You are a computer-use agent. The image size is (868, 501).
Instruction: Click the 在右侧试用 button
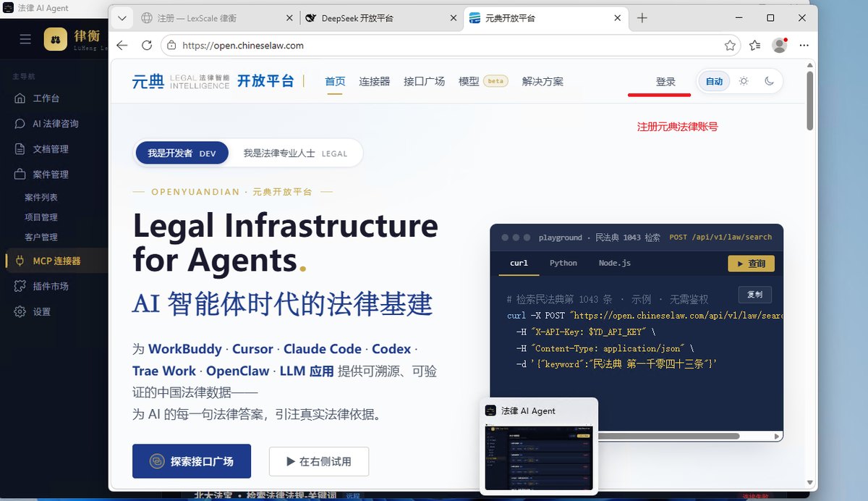[319, 461]
